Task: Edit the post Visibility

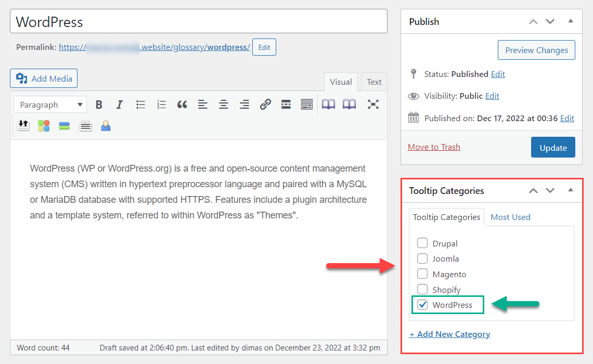Action: pyautogui.click(x=492, y=96)
